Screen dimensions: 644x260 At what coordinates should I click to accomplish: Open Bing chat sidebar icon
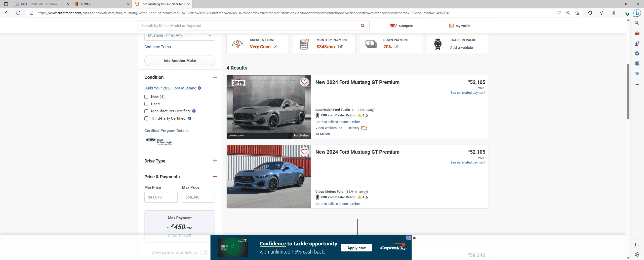637,13
